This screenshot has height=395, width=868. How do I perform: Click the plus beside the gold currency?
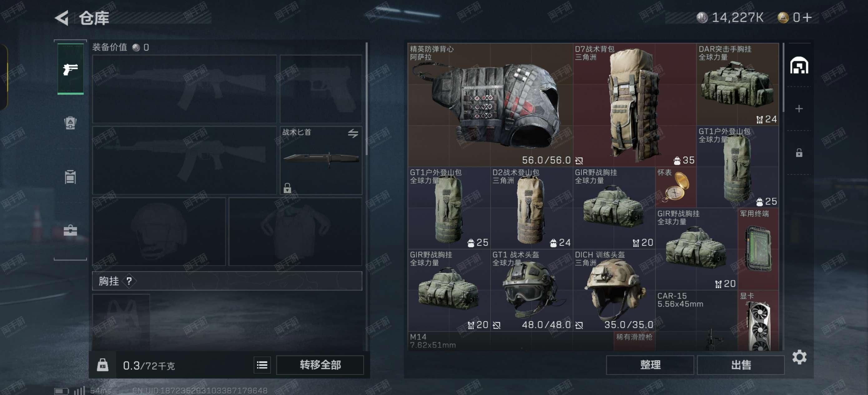coord(807,17)
